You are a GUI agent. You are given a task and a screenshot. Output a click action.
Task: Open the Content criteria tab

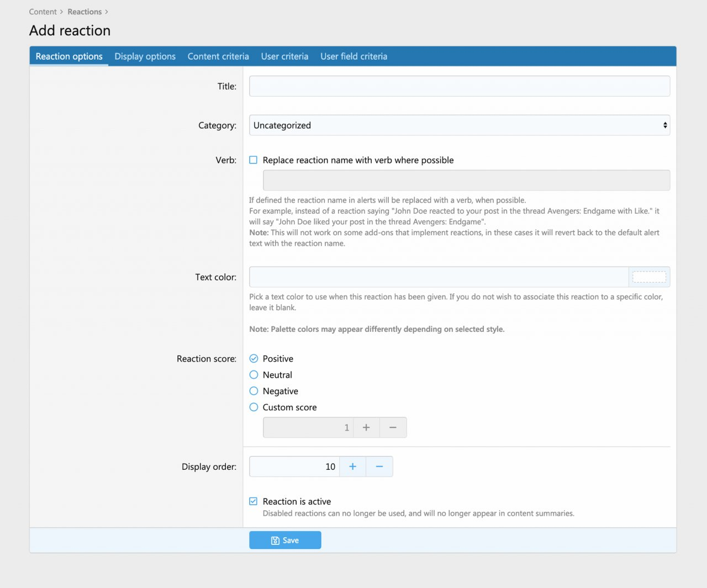[218, 56]
